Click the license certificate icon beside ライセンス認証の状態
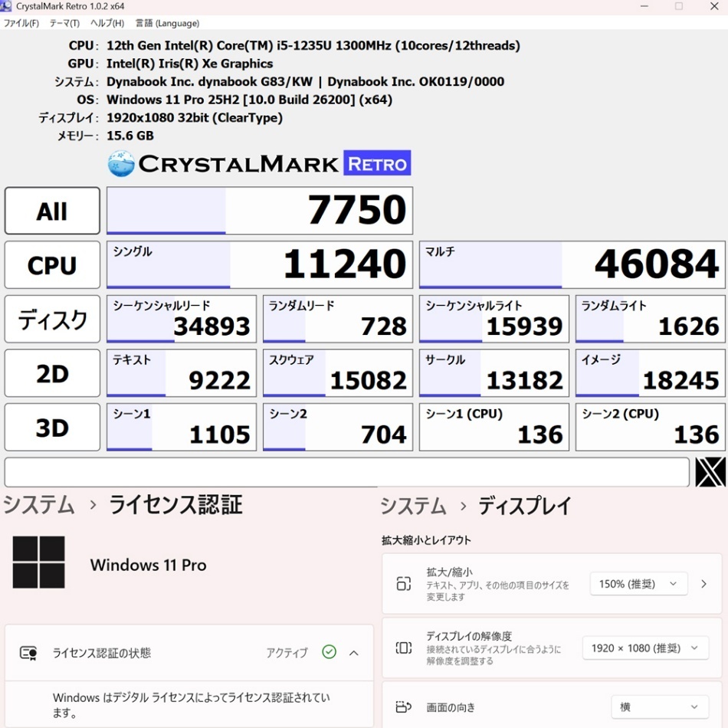 click(x=28, y=653)
